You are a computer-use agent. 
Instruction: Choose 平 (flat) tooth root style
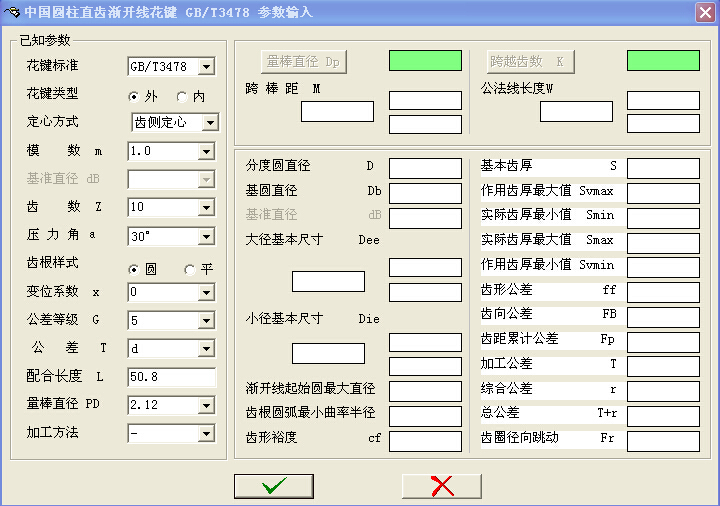[x=190, y=269]
